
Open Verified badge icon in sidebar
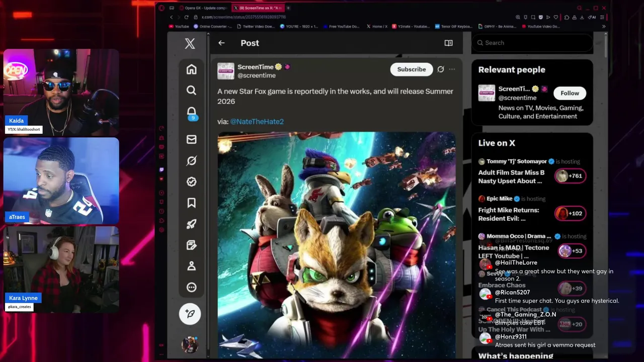pyautogui.click(x=191, y=182)
